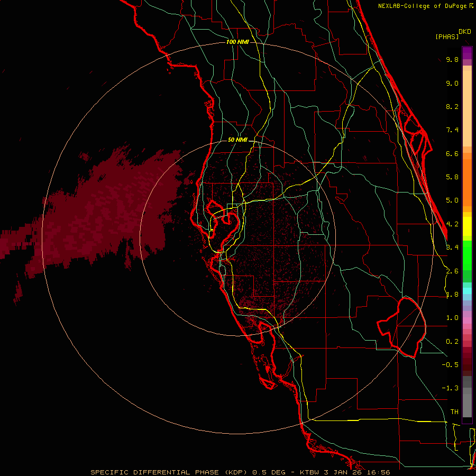Pick the peach band of the color scale
This screenshot has height=476, width=476.
[467, 108]
